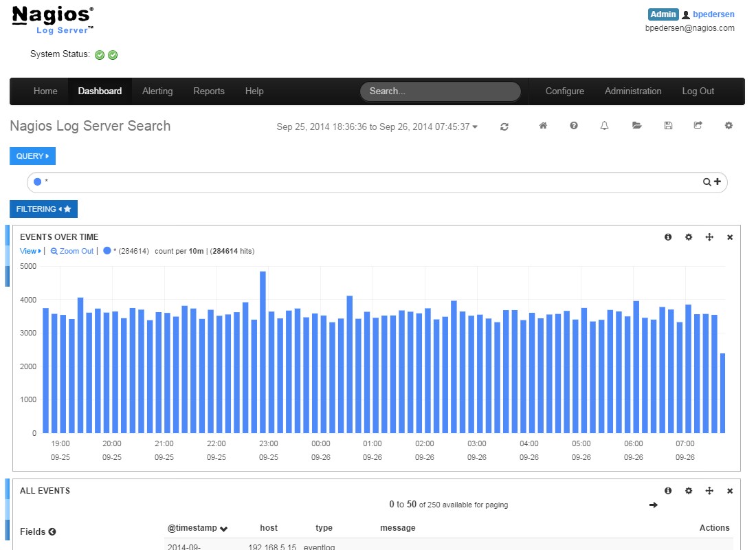Open the Alerting menu
The height and width of the screenshot is (550, 756).
(x=157, y=91)
